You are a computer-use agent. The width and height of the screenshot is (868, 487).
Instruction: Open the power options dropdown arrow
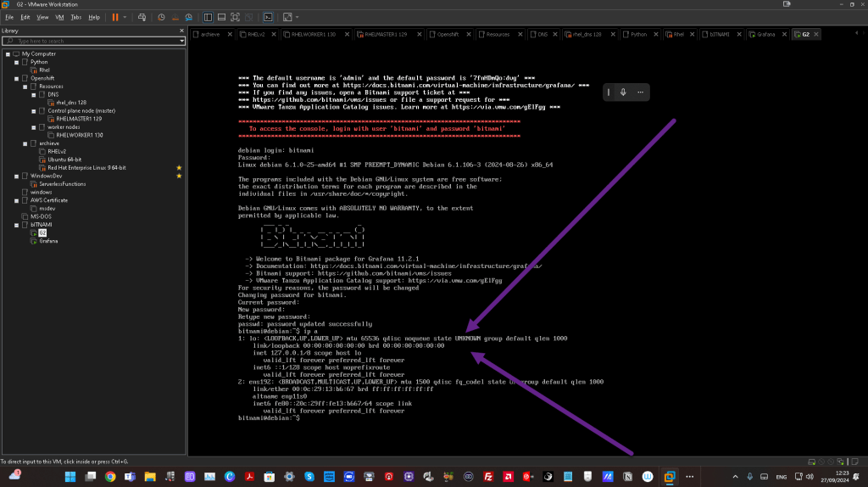125,17
